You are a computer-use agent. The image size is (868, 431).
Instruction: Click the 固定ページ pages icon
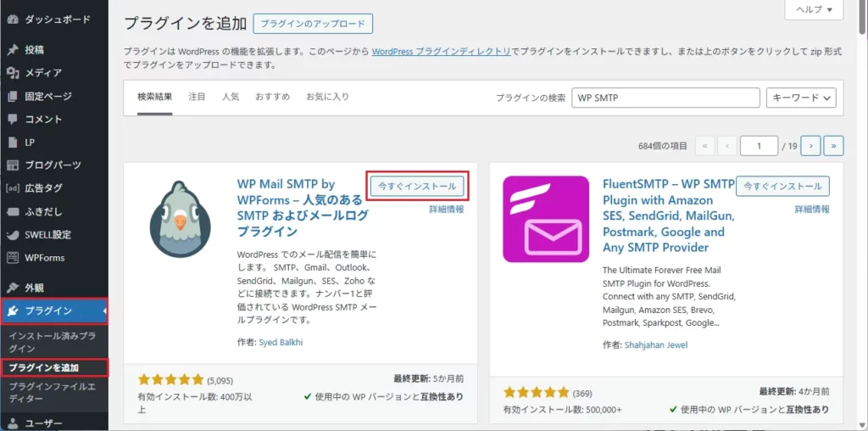point(13,97)
